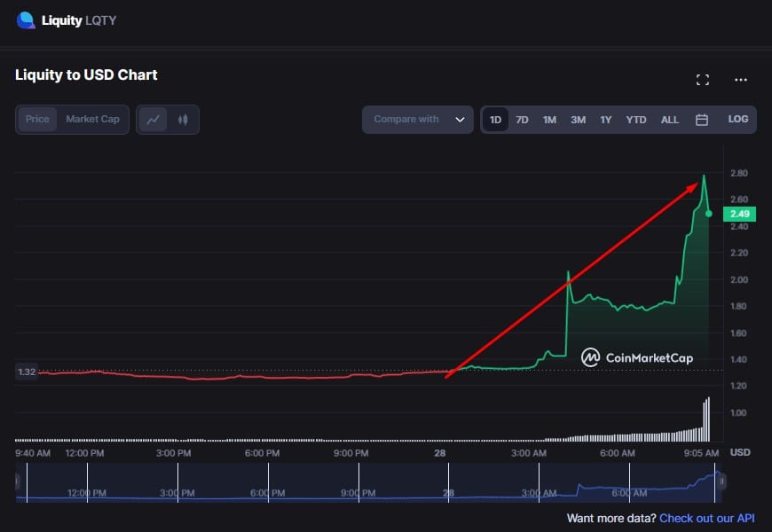The image size is (772, 532).
Task: Switch to line chart view icon
Action: (x=154, y=120)
